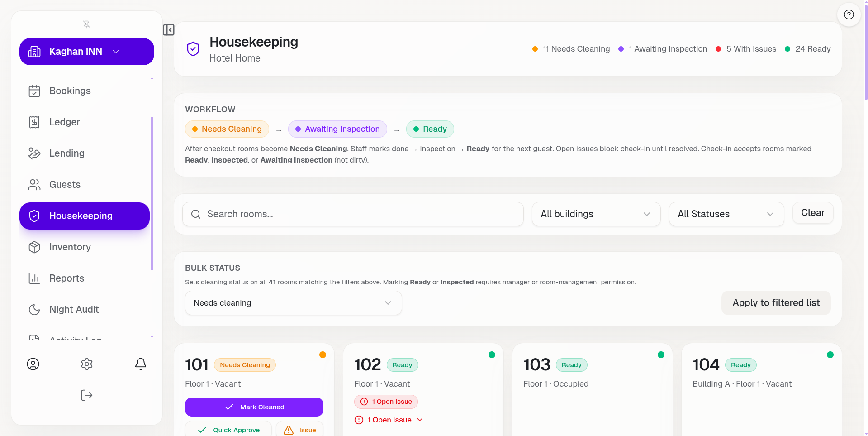Click the 5 With Issues counter
868x436 pixels.
[x=746, y=49]
